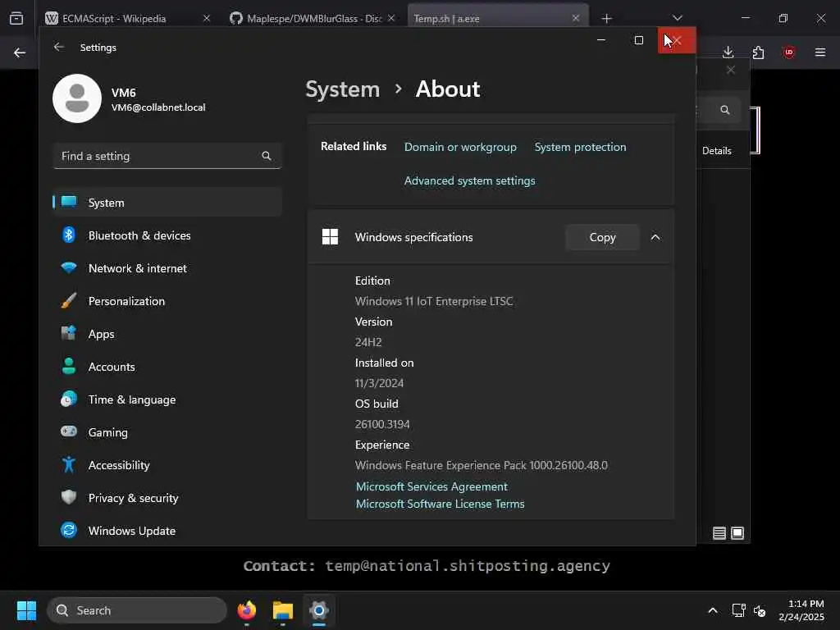Click the search magnifier in Find a setting
This screenshot has width=840, height=630.
click(267, 156)
